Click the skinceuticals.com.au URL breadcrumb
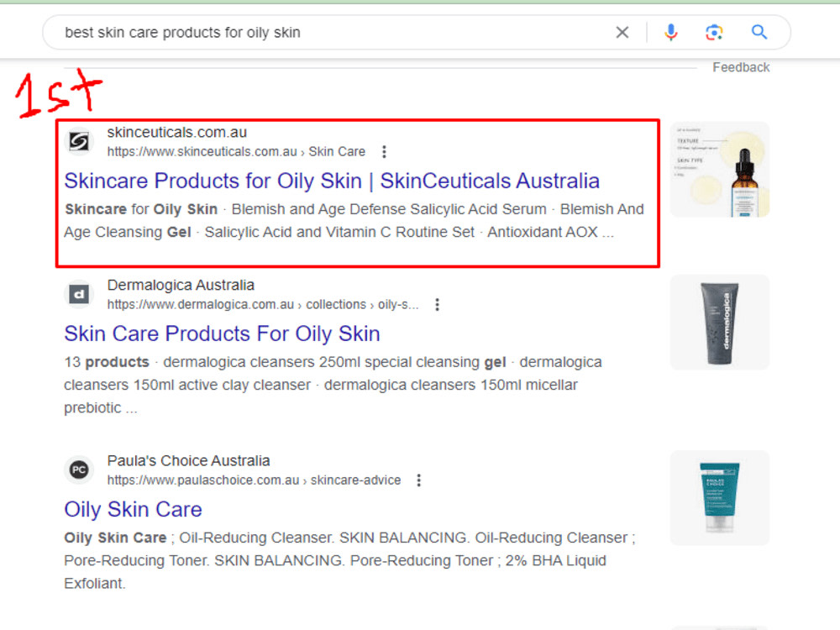The image size is (840, 630). tap(236, 151)
